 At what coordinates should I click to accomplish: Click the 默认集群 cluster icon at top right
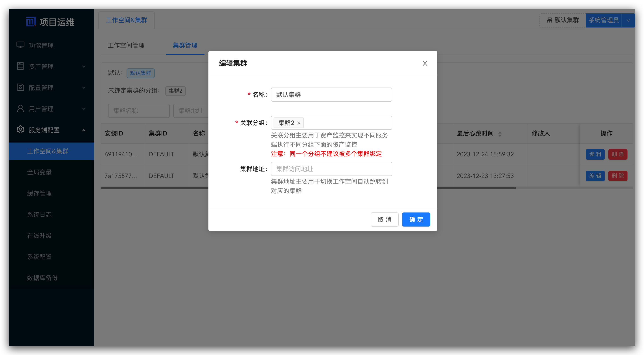click(549, 20)
